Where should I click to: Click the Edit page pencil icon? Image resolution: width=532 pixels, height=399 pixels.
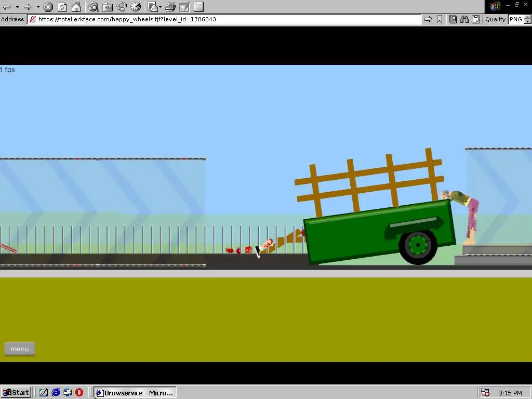[x=184, y=7]
